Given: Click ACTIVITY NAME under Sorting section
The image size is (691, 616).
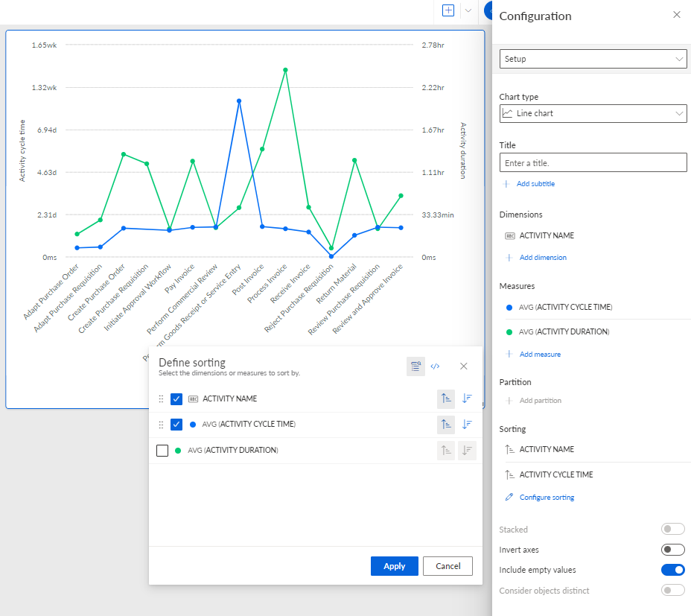Looking at the screenshot, I should (x=547, y=449).
